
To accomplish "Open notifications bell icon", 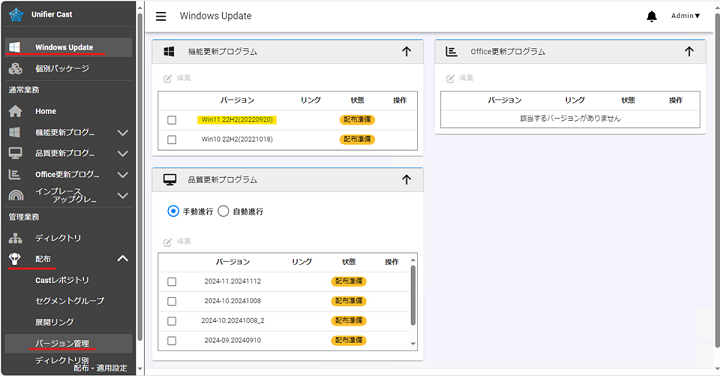I will click(x=652, y=17).
